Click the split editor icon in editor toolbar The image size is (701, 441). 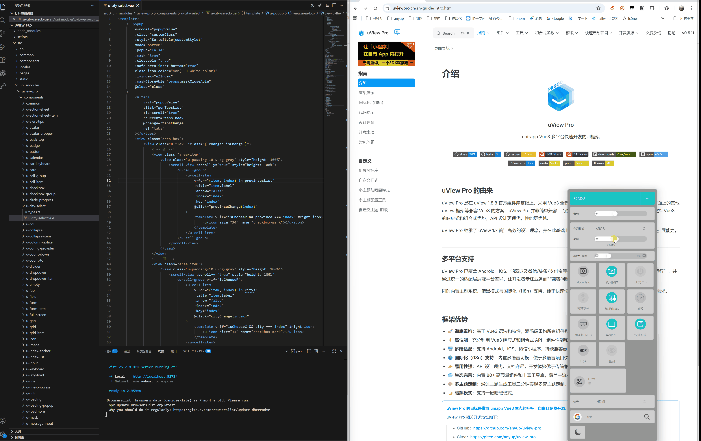pos(334,5)
